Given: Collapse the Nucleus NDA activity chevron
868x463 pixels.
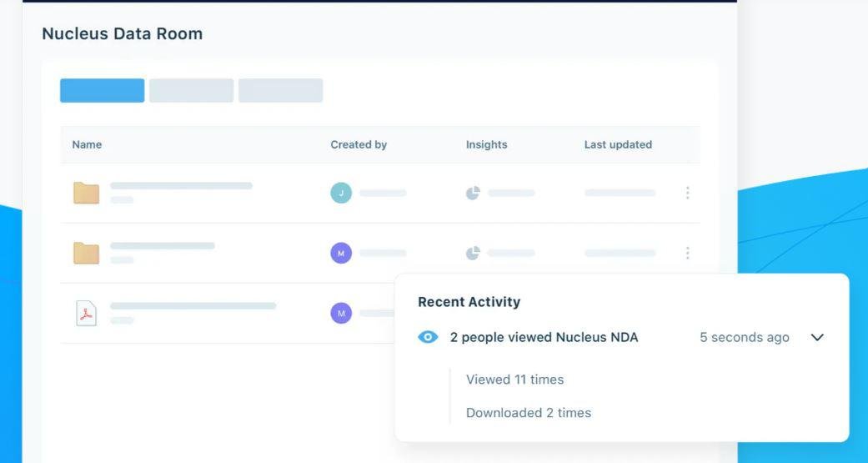Looking at the screenshot, I should coord(817,337).
